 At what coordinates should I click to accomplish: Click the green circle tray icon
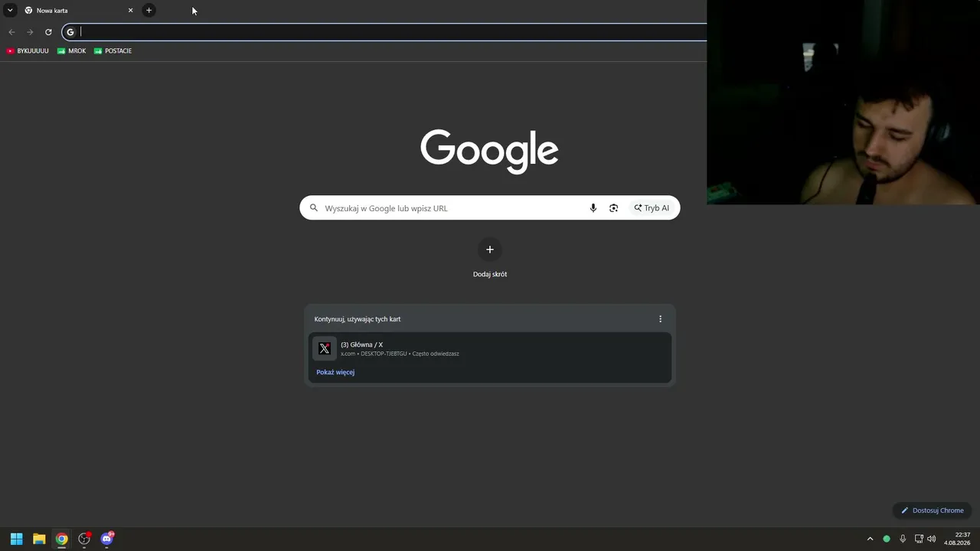click(x=887, y=539)
